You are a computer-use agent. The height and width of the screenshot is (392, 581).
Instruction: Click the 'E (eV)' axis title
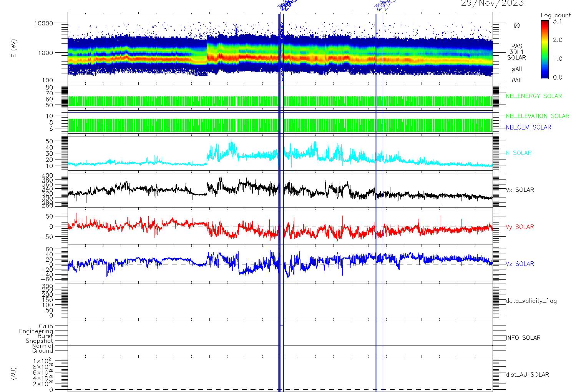[14, 49]
